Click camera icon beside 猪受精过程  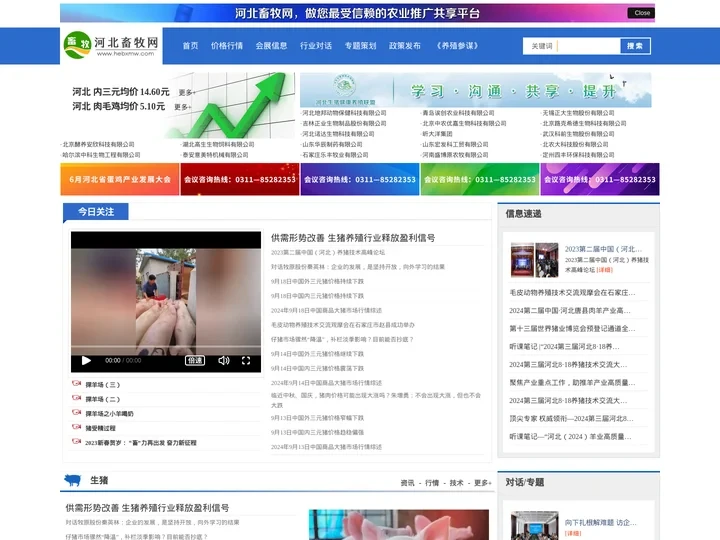76,427
